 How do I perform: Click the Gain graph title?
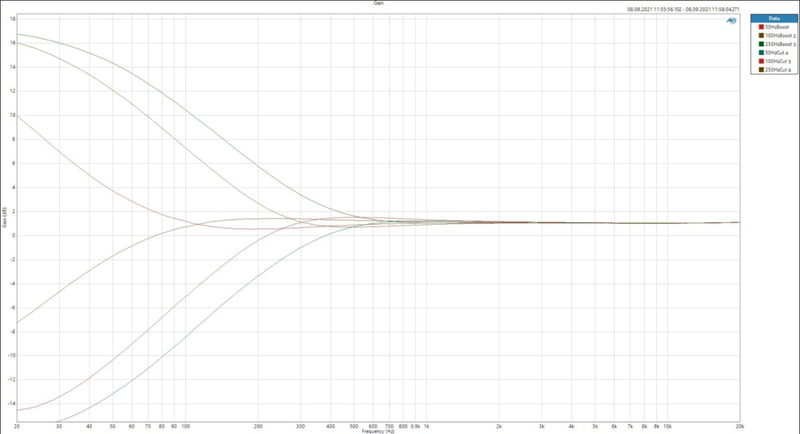tap(379, 3)
